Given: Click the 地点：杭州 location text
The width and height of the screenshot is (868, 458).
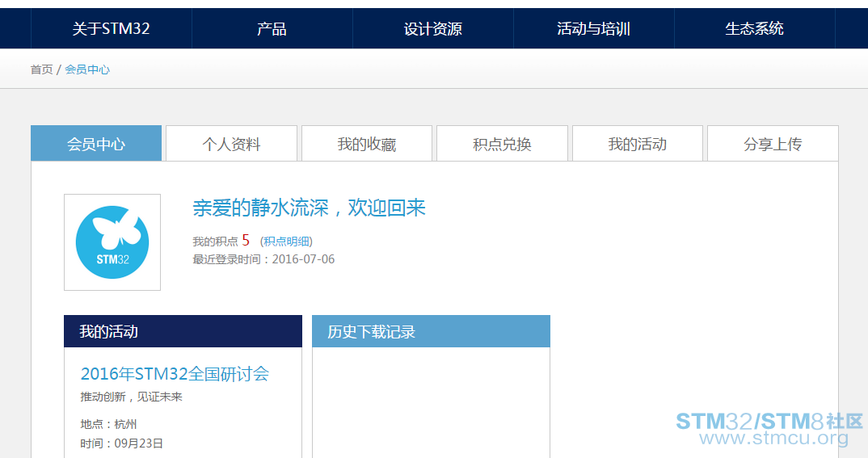Looking at the screenshot, I should pyautogui.click(x=108, y=424).
